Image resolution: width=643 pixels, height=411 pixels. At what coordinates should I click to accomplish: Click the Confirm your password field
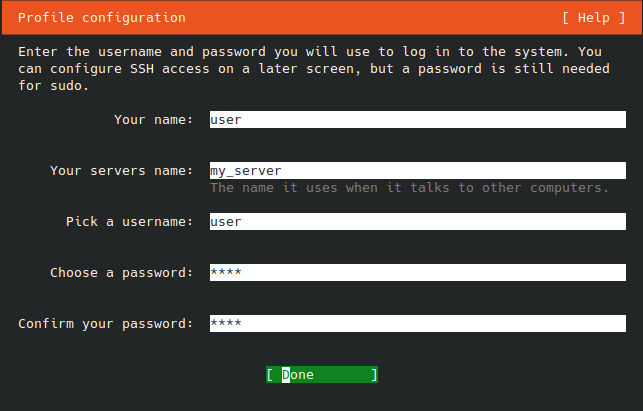coord(417,323)
